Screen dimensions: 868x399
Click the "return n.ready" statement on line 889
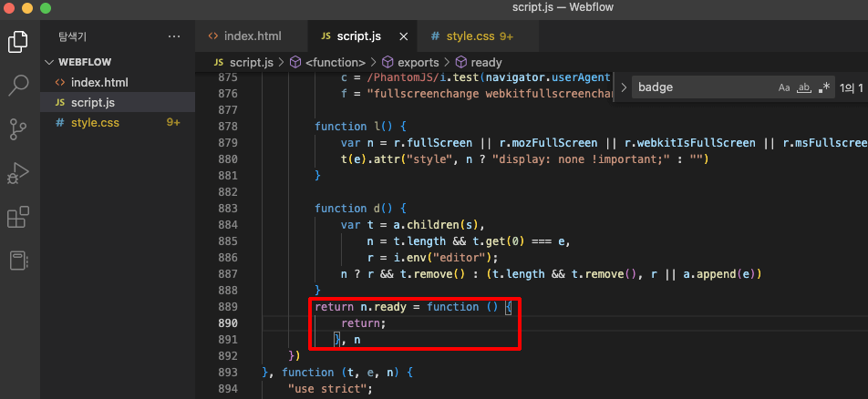(x=358, y=307)
